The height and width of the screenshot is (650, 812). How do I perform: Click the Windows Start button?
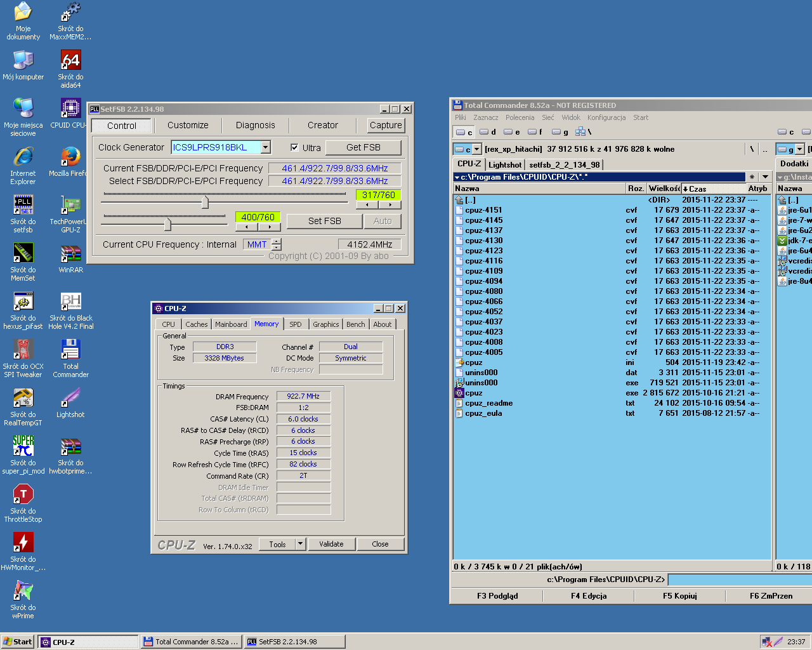point(18,642)
